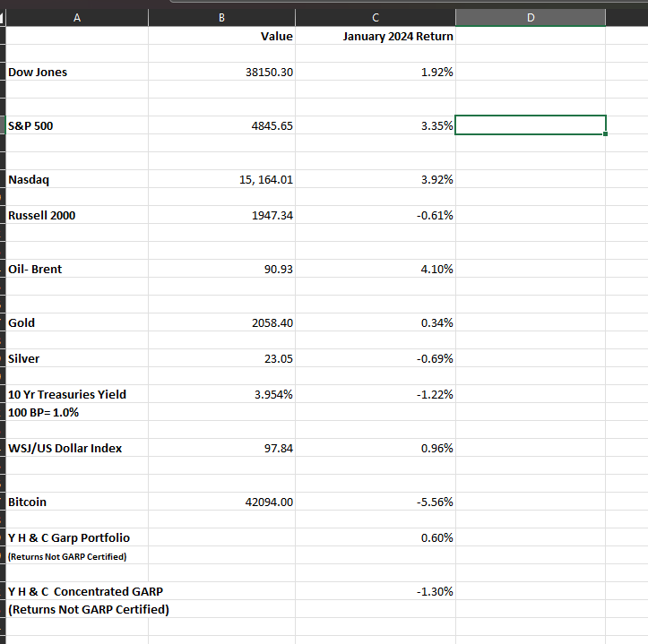Select the 'Y H & C Garp Portfolio' cell

77,537
